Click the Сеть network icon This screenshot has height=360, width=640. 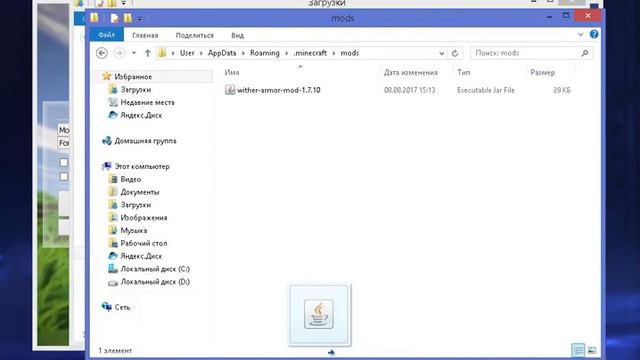107,307
